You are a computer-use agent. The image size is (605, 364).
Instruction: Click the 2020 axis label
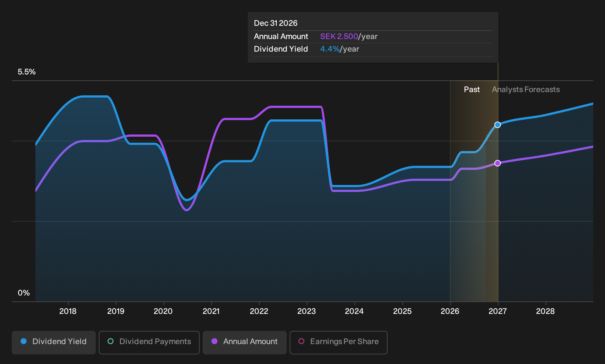(x=163, y=311)
